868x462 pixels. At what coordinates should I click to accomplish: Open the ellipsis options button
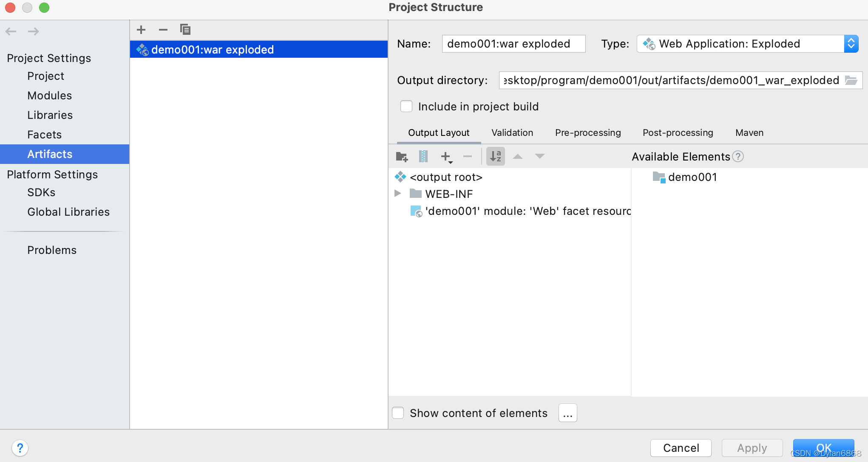[x=567, y=413]
